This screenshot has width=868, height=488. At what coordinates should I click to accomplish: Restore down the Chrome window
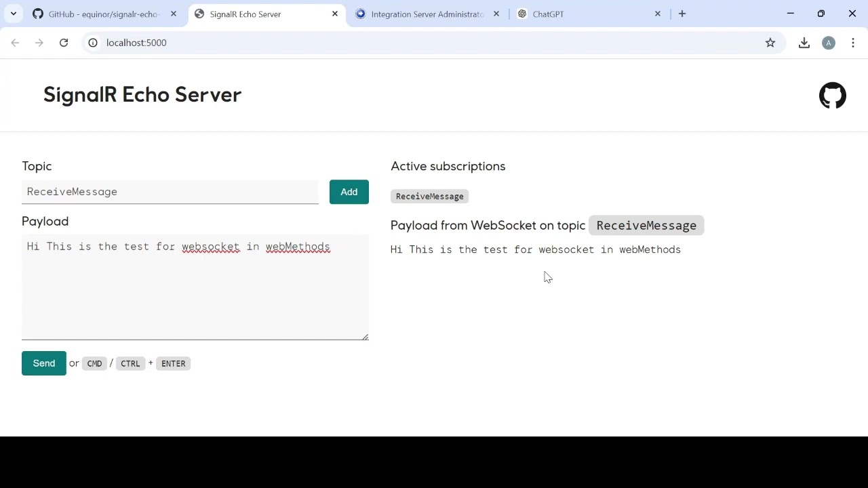coord(821,14)
